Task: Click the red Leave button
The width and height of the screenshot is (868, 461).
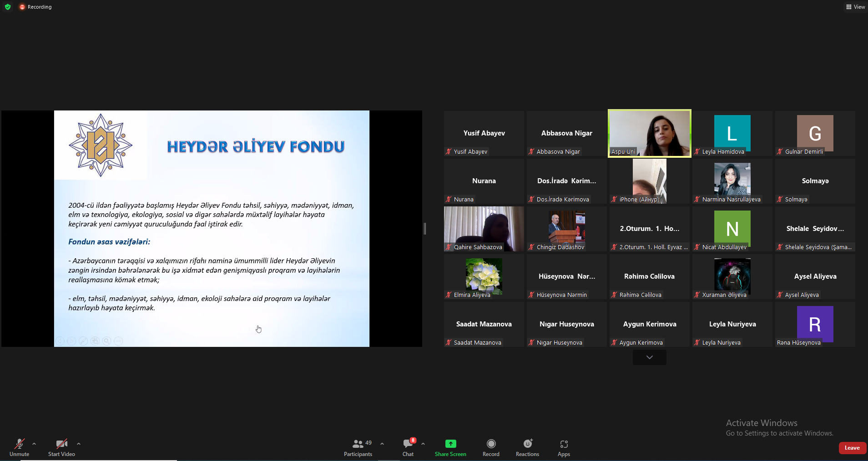Action: click(x=852, y=448)
